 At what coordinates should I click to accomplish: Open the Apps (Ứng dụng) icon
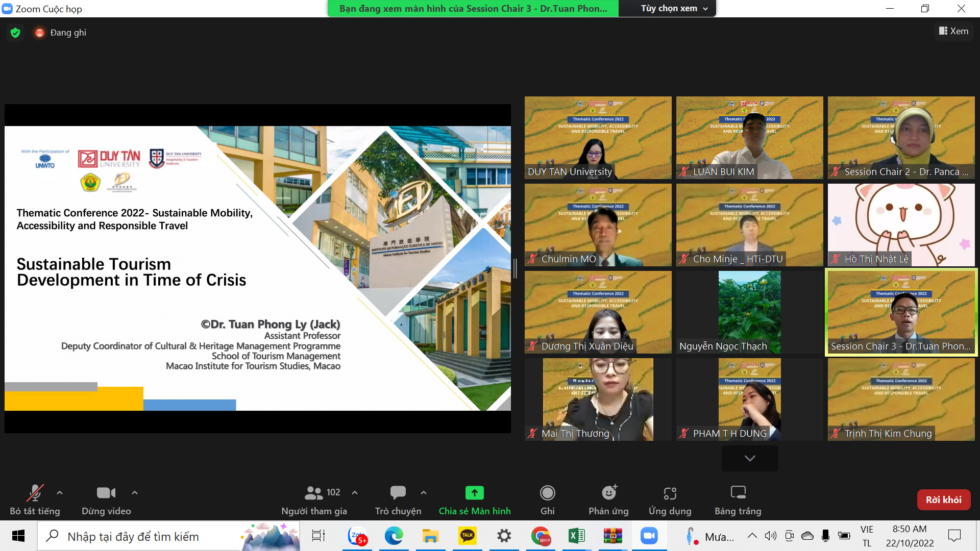(670, 493)
